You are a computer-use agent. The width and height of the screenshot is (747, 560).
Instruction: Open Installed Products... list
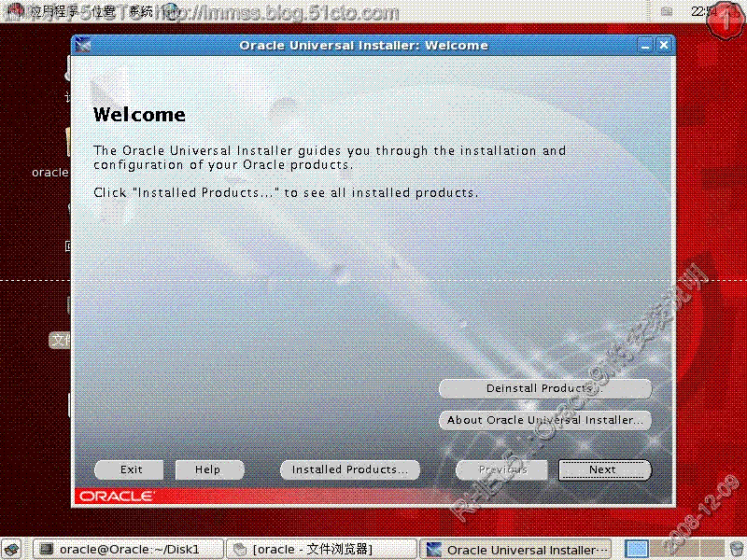click(350, 470)
